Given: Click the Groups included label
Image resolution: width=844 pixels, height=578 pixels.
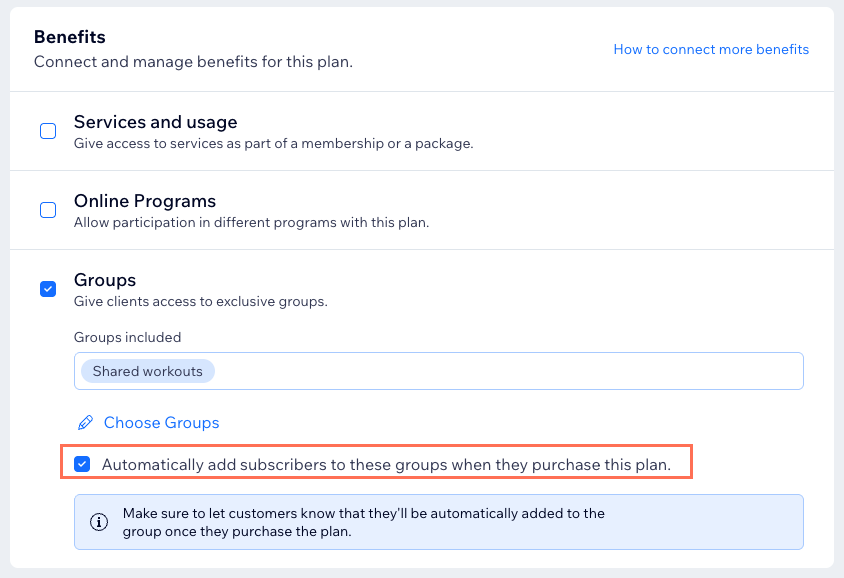Looking at the screenshot, I should (x=128, y=337).
